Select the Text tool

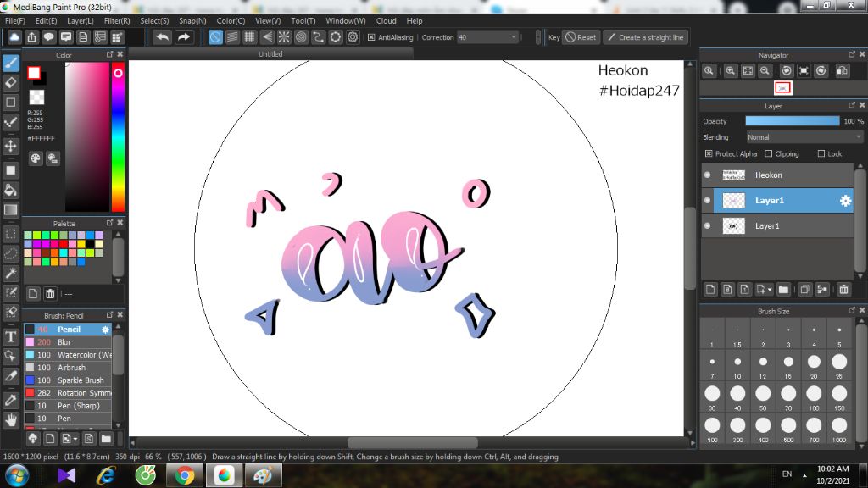[x=10, y=336]
